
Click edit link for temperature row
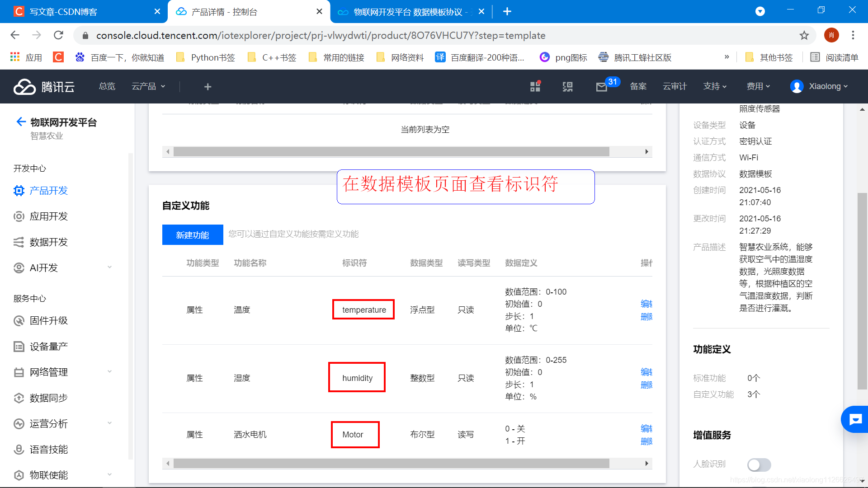(x=646, y=304)
